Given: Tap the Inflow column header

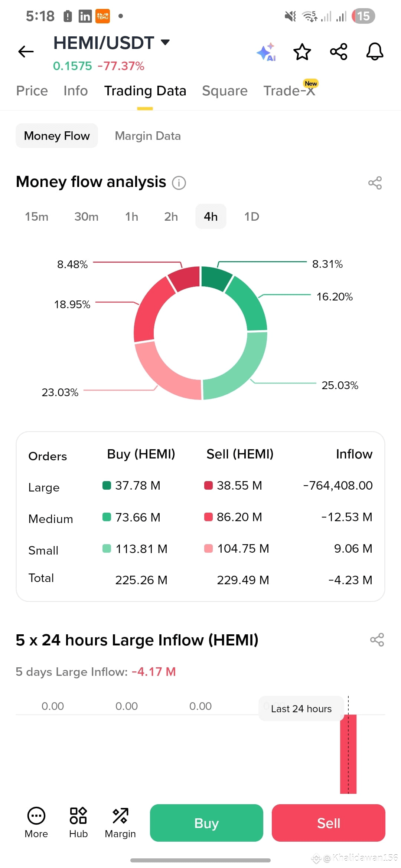Looking at the screenshot, I should (354, 454).
